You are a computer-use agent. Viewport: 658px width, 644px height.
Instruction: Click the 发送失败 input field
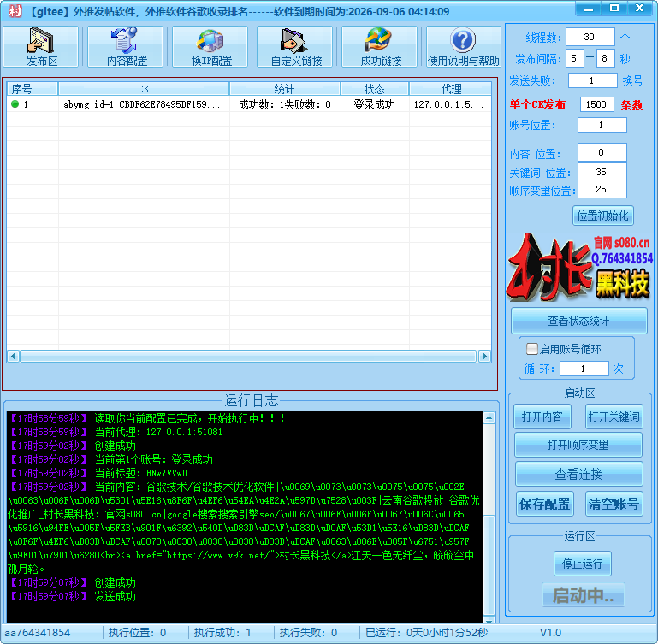[592, 80]
